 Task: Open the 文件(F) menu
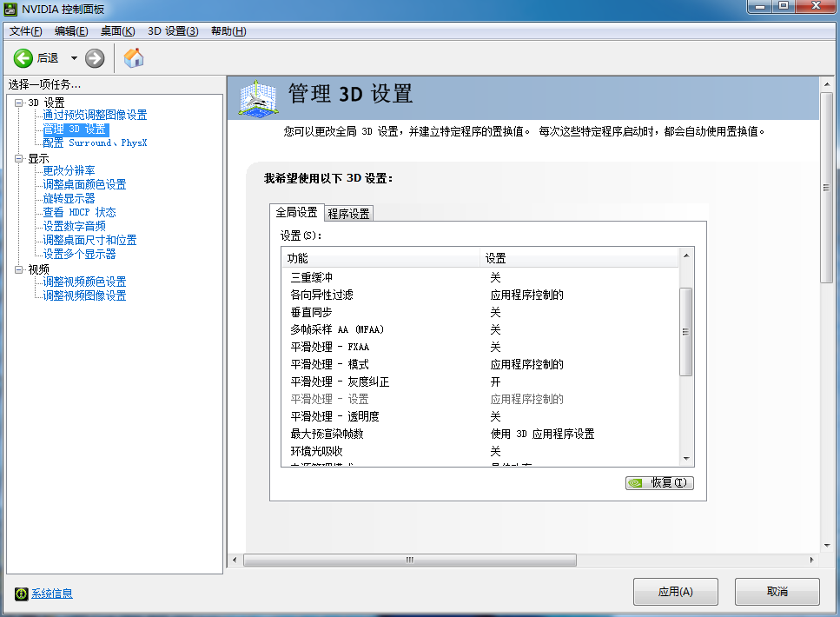(x=26, y=31)
